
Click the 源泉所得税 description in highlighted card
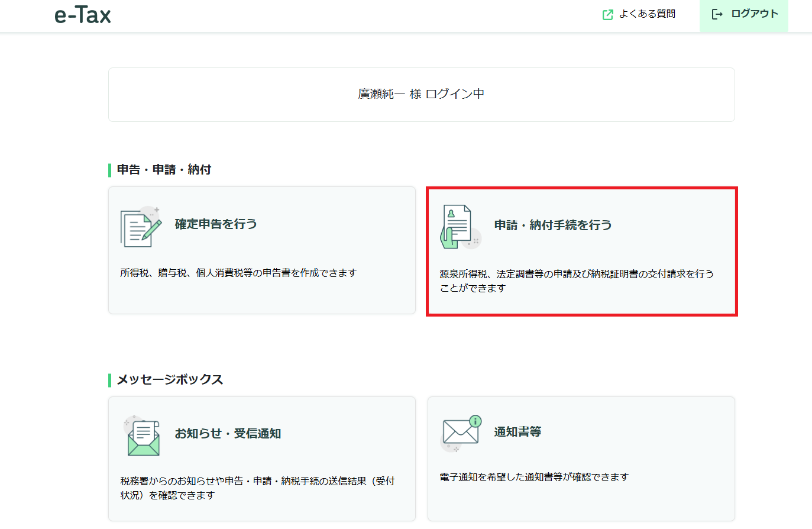click(x=577, y=281)
